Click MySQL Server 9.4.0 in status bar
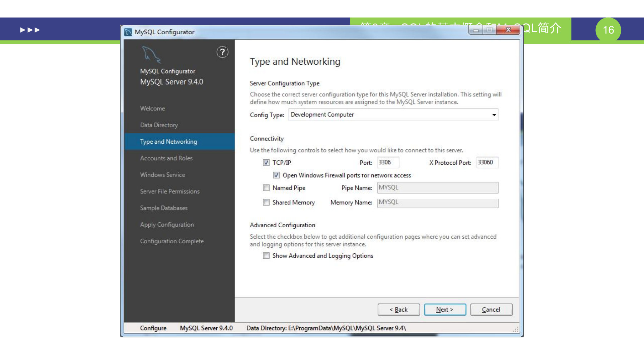The image size is (644, 362). tap(206, 328)
